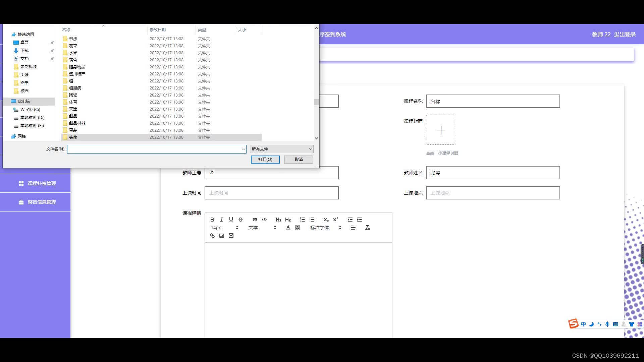Image resolution: width=644 pixels, height=362 pixels.
Task: Apply Heading 1 style
Action: tap(278, 220)
